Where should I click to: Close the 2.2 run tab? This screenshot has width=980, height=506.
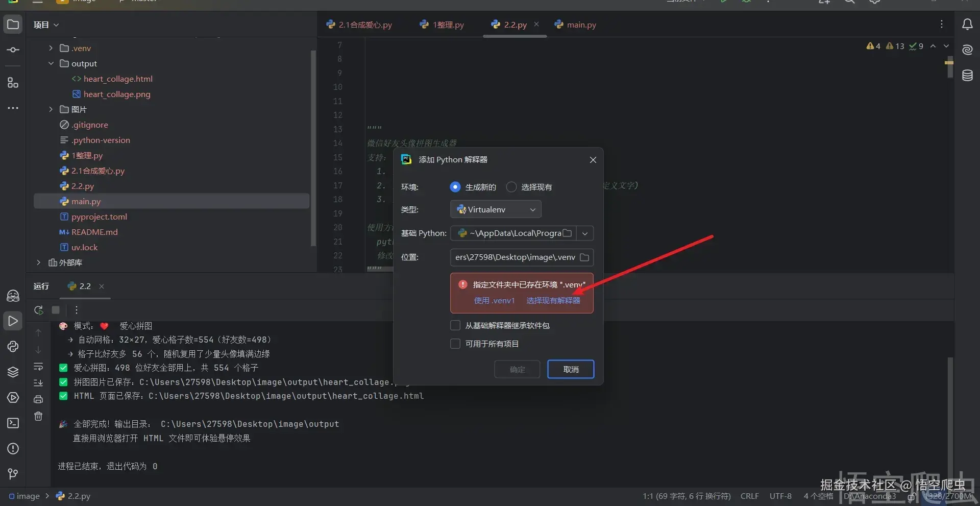click(x=102, y=286)
